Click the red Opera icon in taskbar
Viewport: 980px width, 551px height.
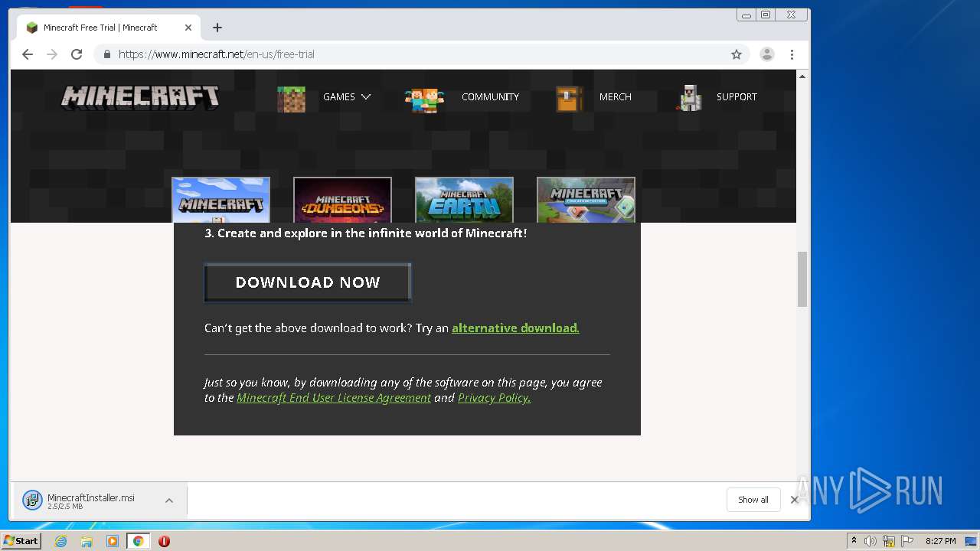coord(164,541)
